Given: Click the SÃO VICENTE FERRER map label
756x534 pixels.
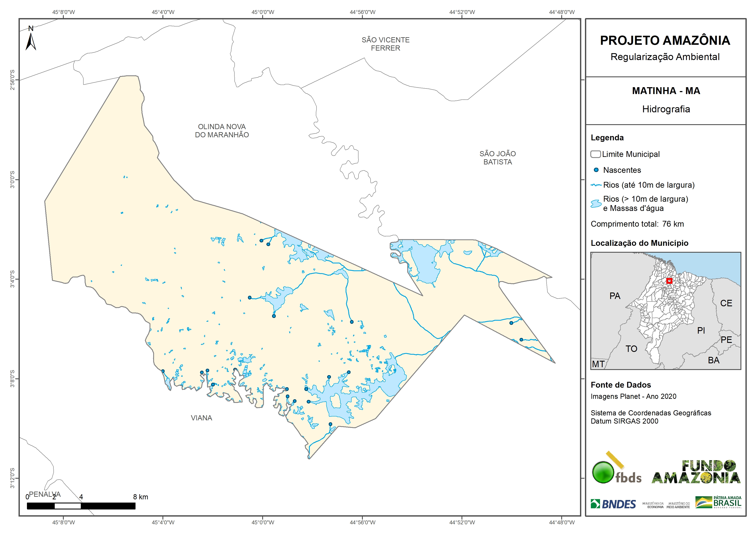Looking at the screenshot, I should click(x=386, y=44).
